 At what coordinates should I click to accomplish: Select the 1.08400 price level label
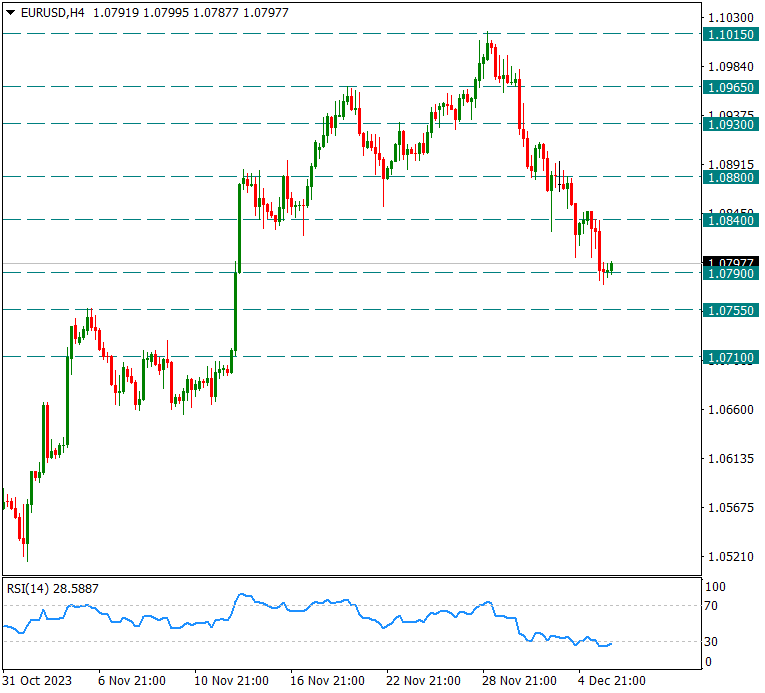(x=730, y=221)
